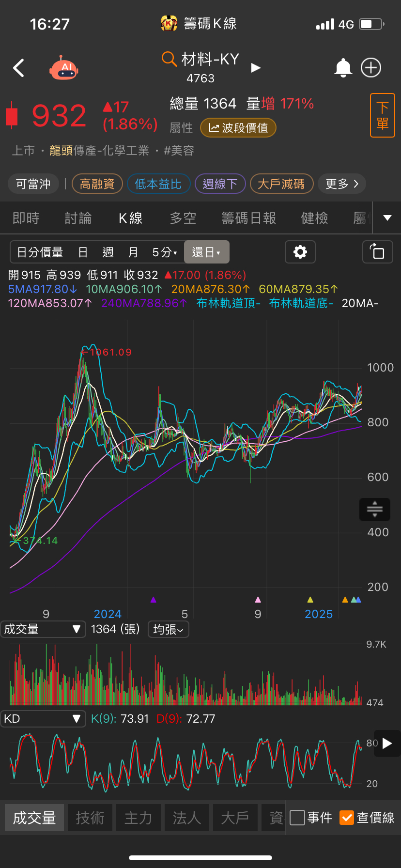Enable the 事件 checkbox
Viewport: 401px width, 868px height.
pos(297,818)
